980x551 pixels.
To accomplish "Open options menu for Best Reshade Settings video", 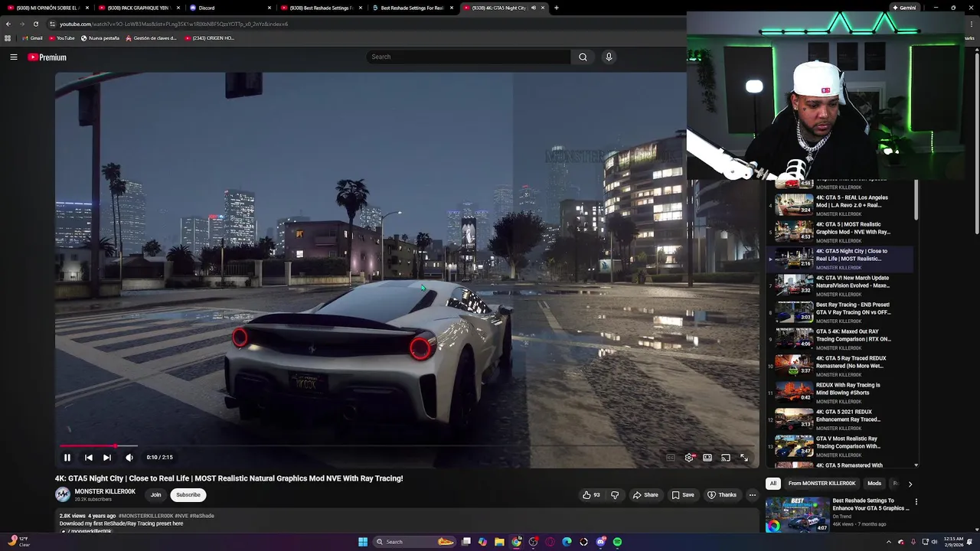I will point(916,502).
